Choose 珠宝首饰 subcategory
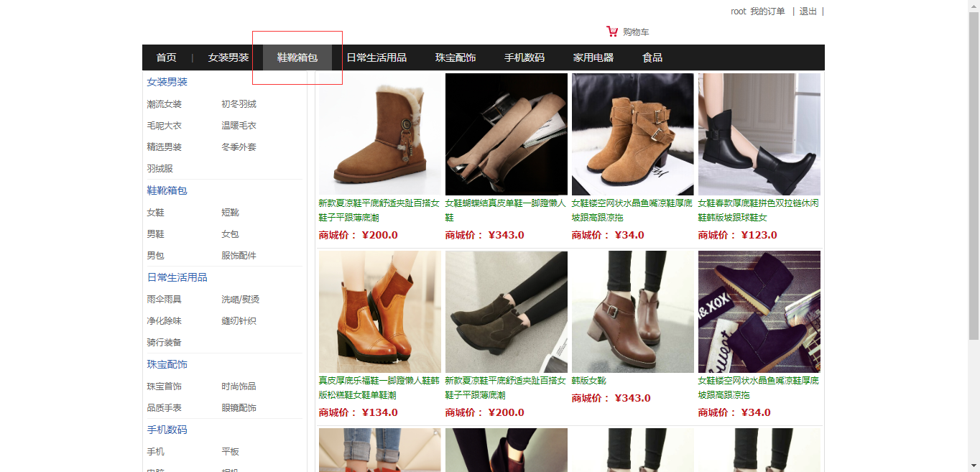The width and height of the screenshot is (980, 472). coord(165,387)
